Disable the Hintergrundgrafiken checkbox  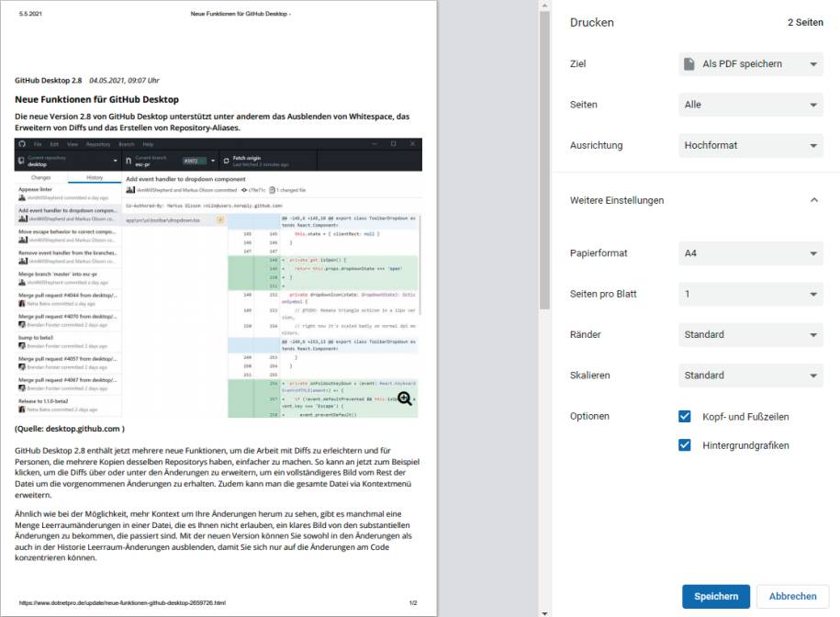pos(685,445)
